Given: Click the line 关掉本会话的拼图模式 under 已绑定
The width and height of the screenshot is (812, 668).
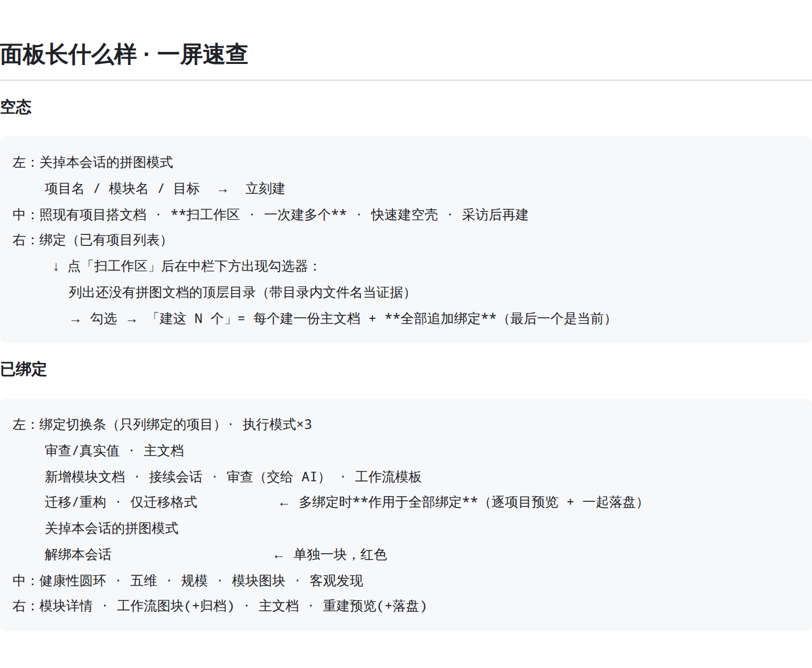Looking at the screenshot, I should pos(112,529).
